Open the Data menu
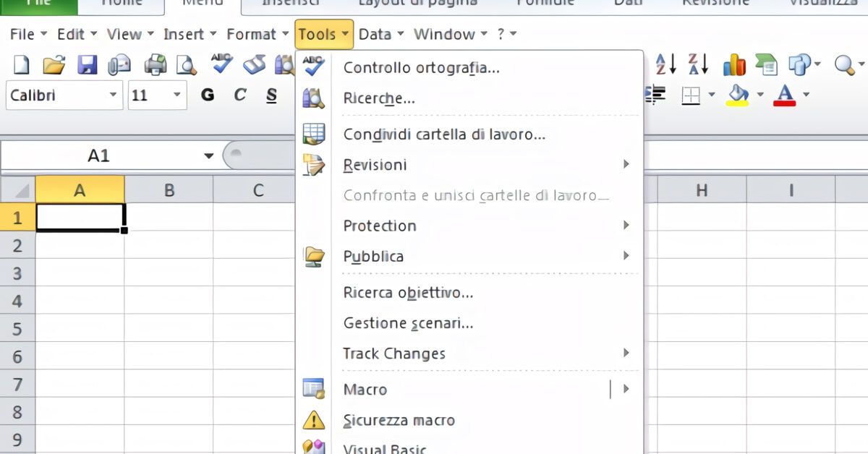 point(375,34)
